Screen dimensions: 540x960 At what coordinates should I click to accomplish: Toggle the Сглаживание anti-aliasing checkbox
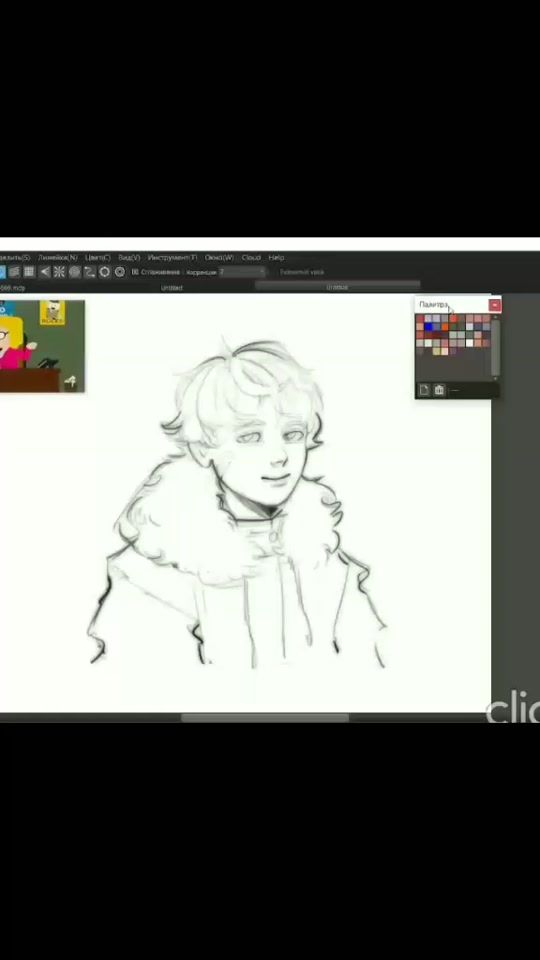click(x=135, y=272)
